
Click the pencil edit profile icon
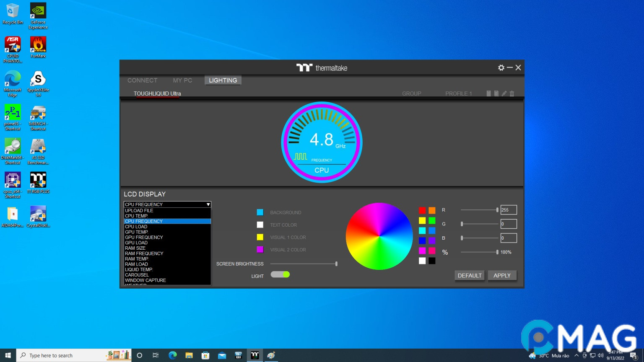tap(504, 93)
